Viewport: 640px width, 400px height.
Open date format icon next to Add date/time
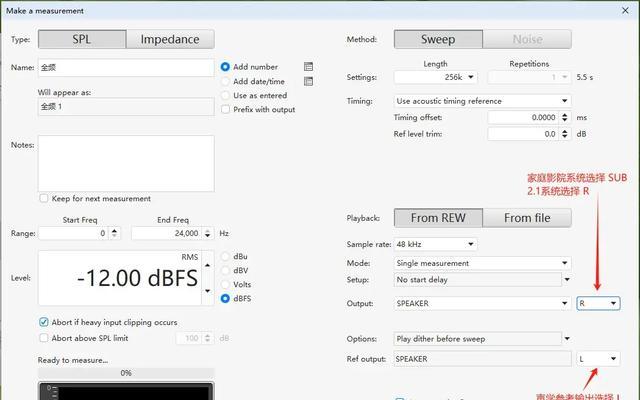[x=309, y=81]
